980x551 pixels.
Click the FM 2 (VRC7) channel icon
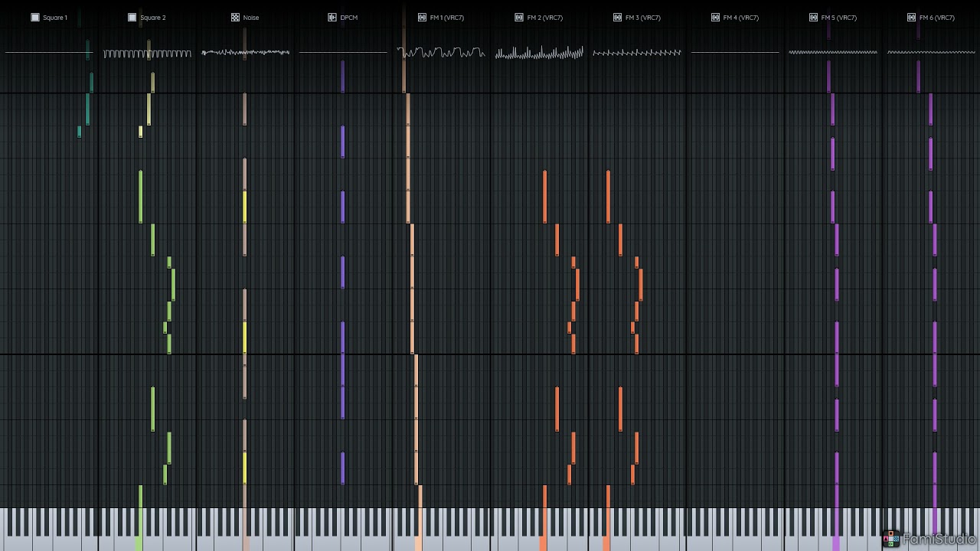[519, 18]
